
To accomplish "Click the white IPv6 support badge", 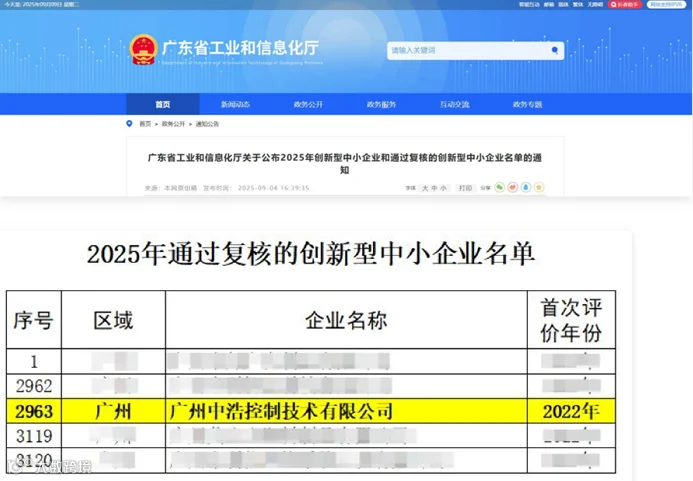I will point(666,4).
